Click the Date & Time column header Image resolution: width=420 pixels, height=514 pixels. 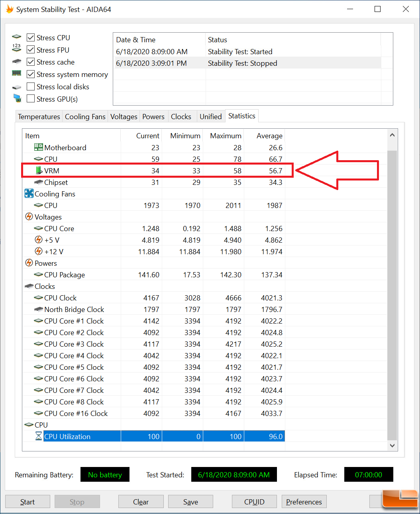(159, 40)
